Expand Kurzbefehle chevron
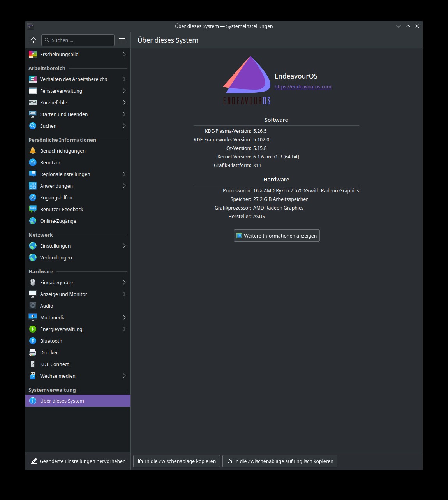The height and width of the screenshot is (500, 448). click(124, 102)
